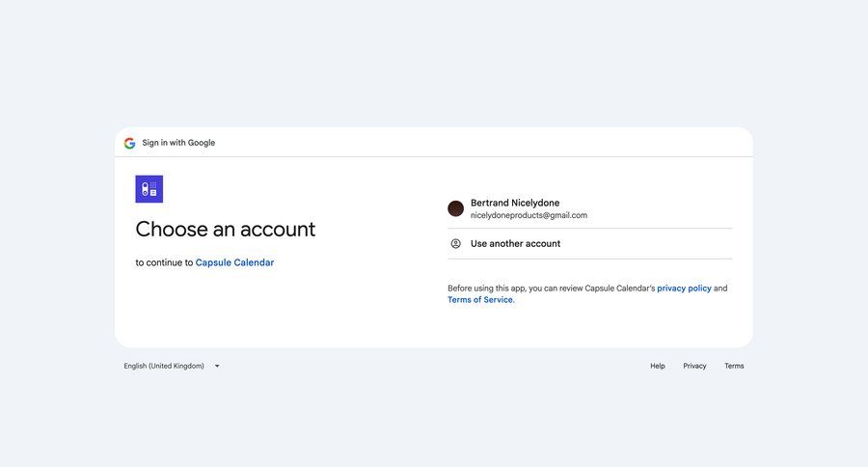Open the English (United Kingdom) language menu
Screen dimensions: 868x467
(x=165, y=367)
